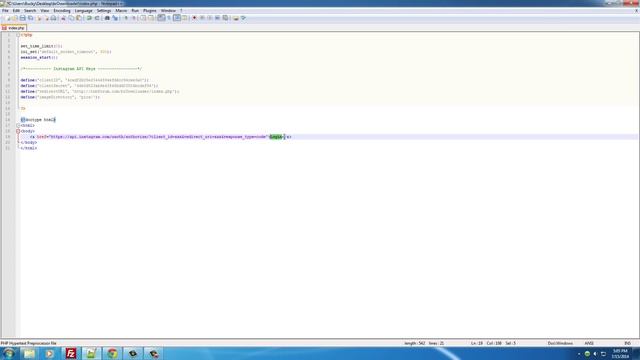This screenshot has width=640, height=360.
Task: Click the Instagram API Keys comment line
Action: [81, 69]
